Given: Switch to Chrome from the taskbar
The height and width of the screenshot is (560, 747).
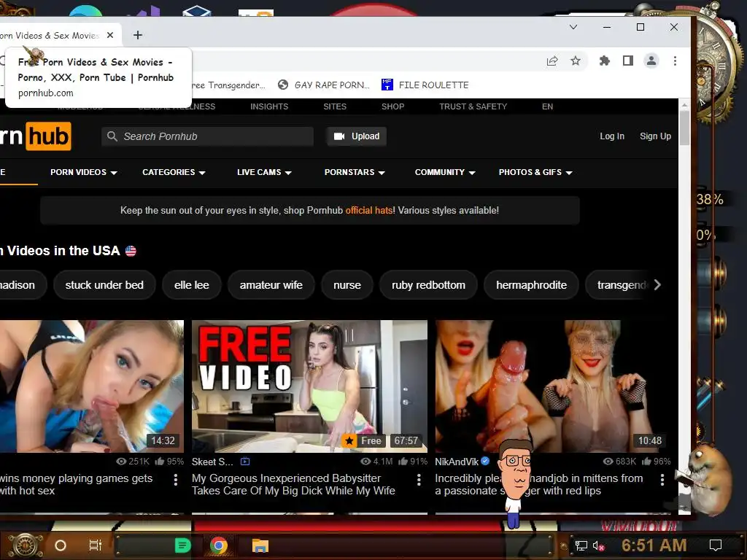Looking at the screenshot, I should 219,545.
